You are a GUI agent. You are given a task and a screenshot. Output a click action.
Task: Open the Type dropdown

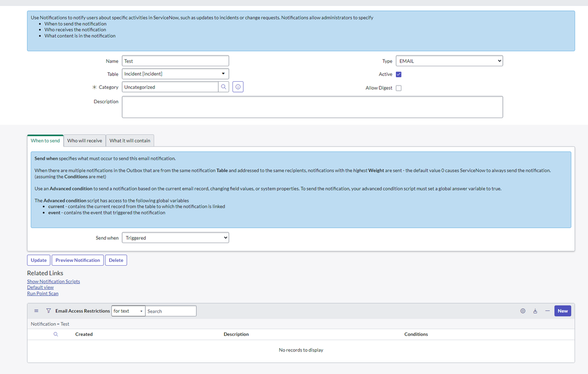click(449, 61)
